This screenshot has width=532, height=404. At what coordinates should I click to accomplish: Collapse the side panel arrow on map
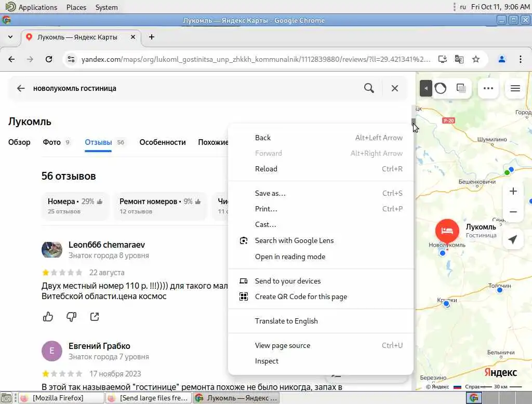tap(426, 88)
